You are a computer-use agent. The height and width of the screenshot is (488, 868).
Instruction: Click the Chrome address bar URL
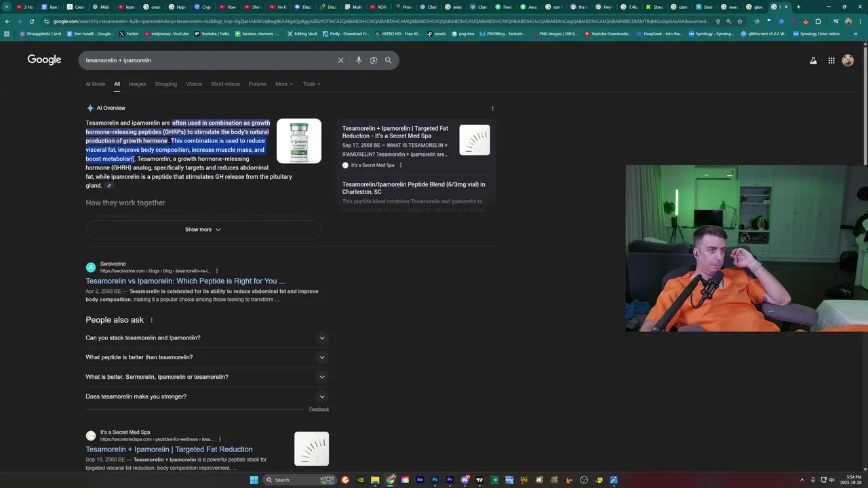tap(380, 21)
